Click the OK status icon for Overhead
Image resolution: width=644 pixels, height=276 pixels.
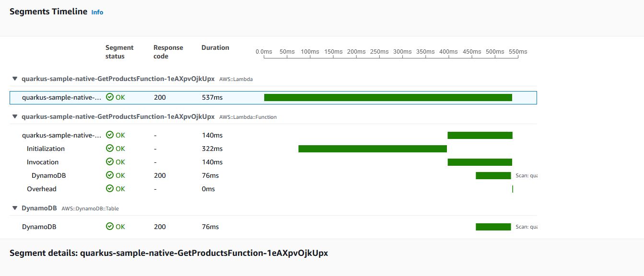point(110,189)
